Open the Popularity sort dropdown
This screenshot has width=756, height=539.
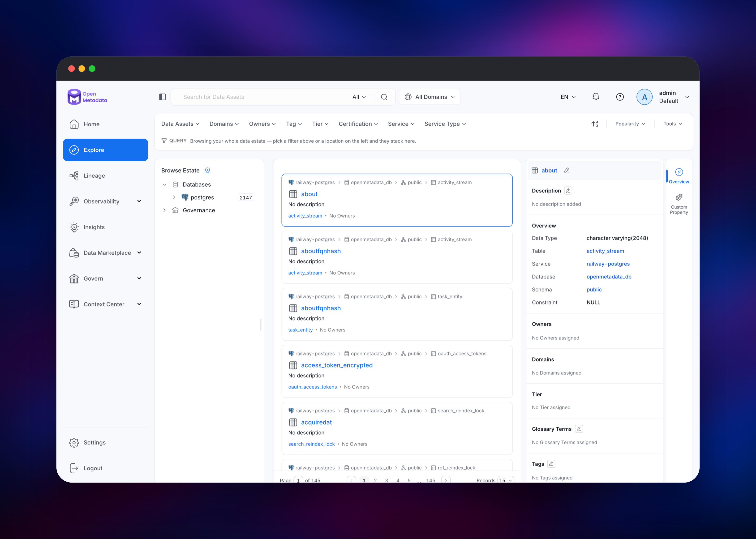630,124
